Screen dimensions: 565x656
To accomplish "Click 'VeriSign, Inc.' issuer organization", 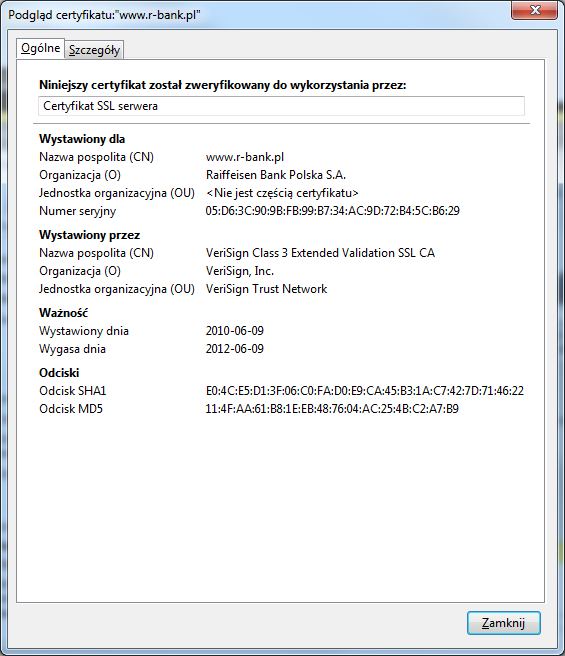I will click(x=240, y=271).
